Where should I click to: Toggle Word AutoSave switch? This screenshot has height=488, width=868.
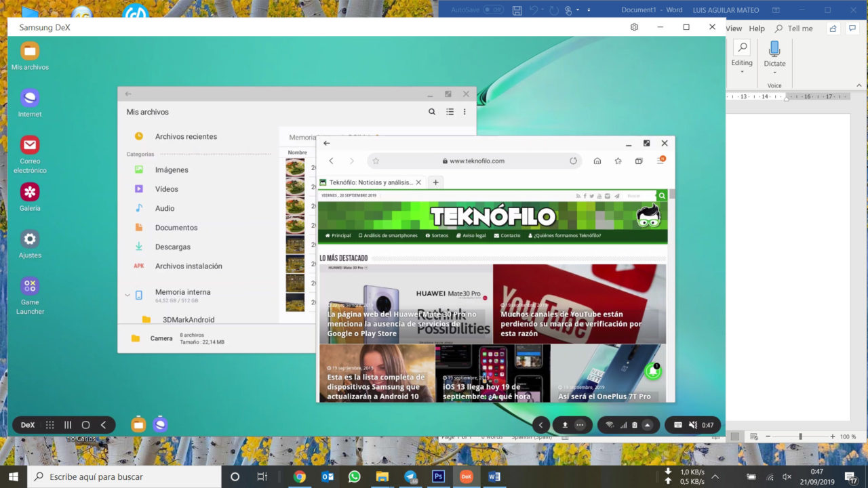(x=493, y=10)
